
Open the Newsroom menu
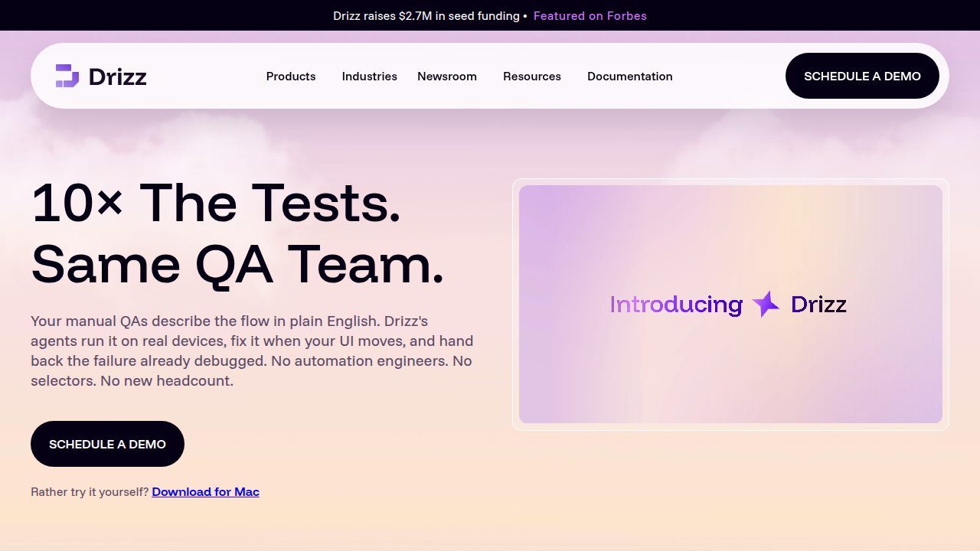click(447, 77)
